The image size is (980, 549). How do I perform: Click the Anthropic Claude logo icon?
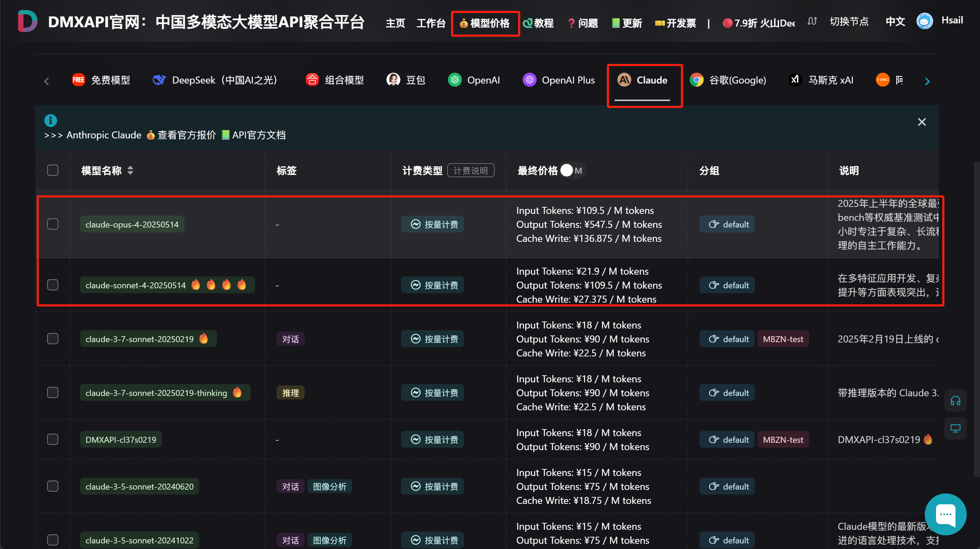(x=624, y=80)
